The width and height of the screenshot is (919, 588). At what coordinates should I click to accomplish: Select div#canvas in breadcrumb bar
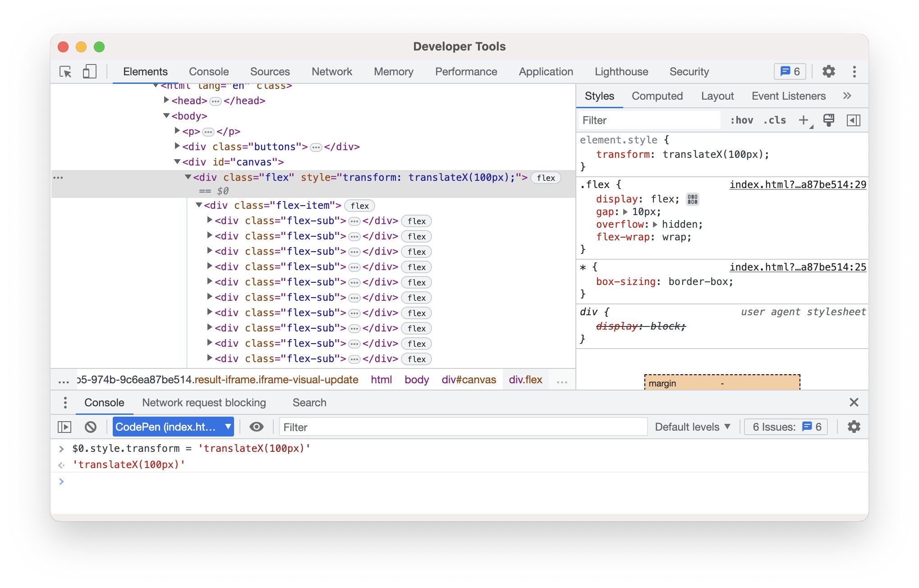(469, 380)
